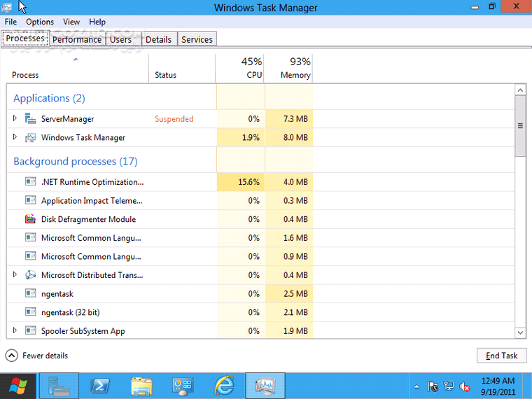Click the muted speaker tray icon
532x399 pixels.
[464, 386]
